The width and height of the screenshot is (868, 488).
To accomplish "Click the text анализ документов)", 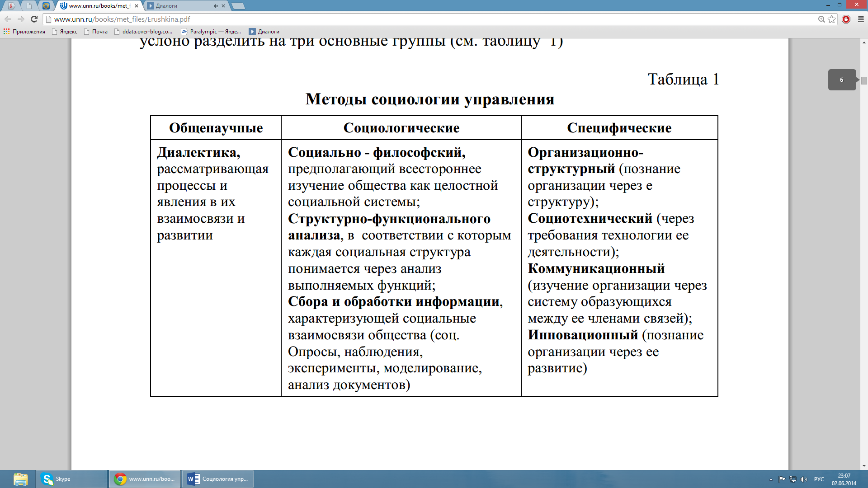I will pyautogui.click(x=349, y=385).
